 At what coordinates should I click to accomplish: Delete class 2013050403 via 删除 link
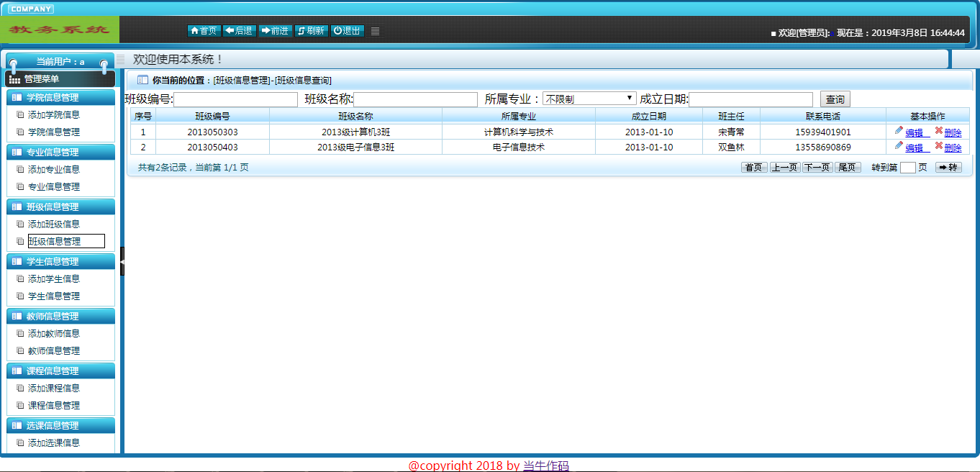953,147
